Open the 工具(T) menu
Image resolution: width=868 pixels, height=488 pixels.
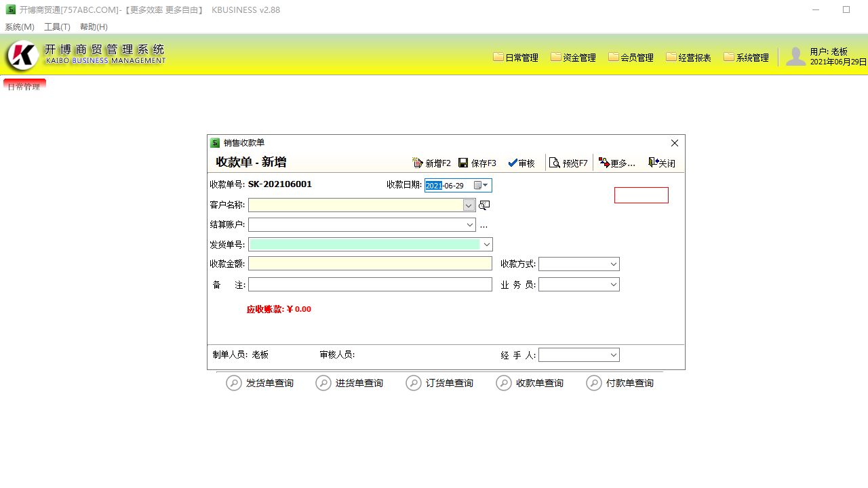coord(56,27)
